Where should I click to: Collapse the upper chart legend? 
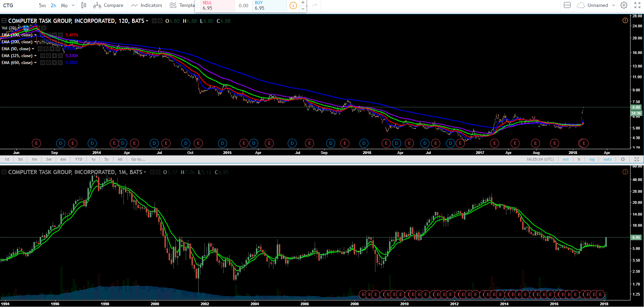4,21
